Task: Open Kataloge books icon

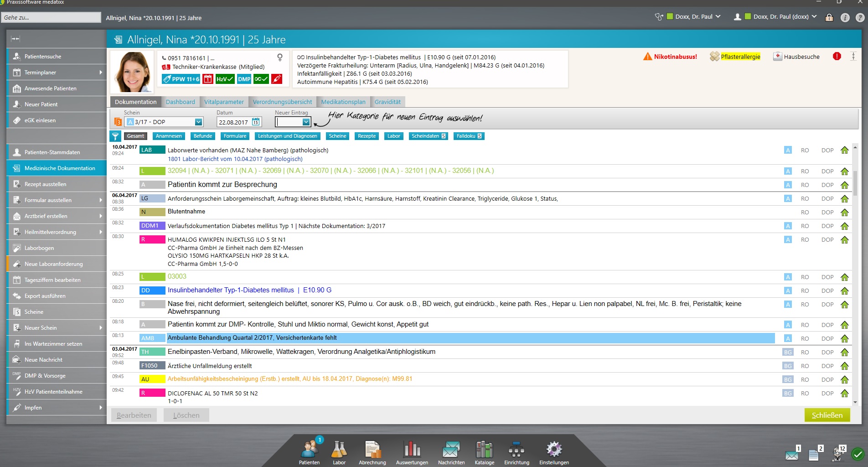Action: tap(484, 450)
